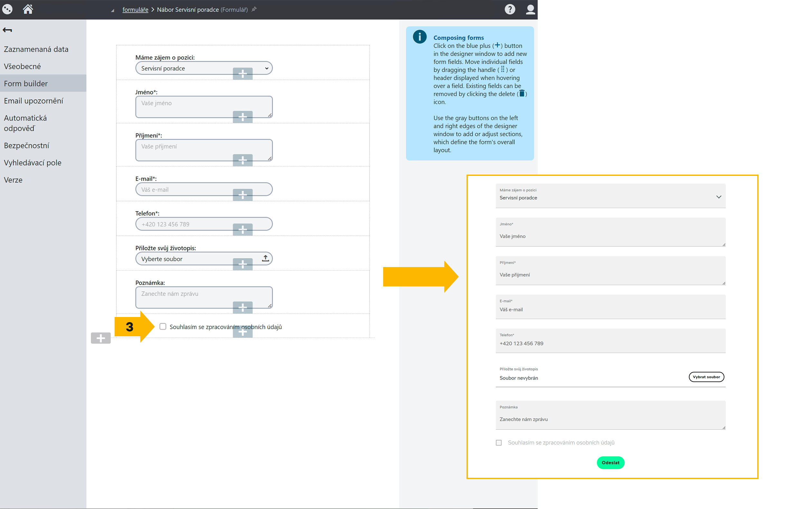The height and width of the screenshot is (509, 812).
Task: Click plus button under životopis field
Action: 242,264
